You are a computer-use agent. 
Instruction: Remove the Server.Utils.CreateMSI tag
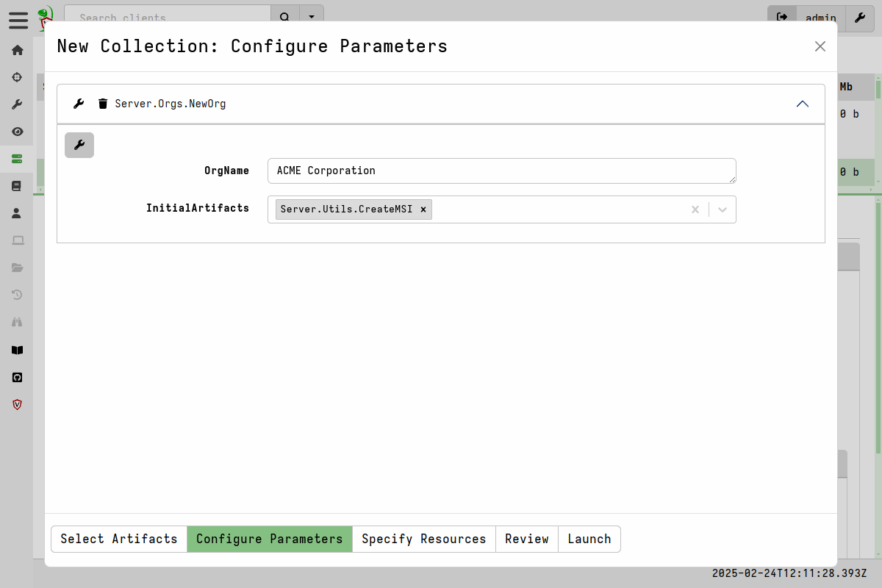click(423, 209)
